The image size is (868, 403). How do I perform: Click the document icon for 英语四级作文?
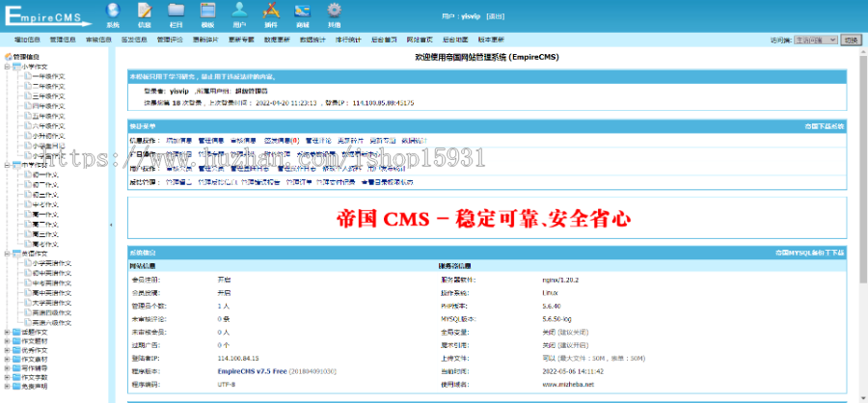pos(28,312)
